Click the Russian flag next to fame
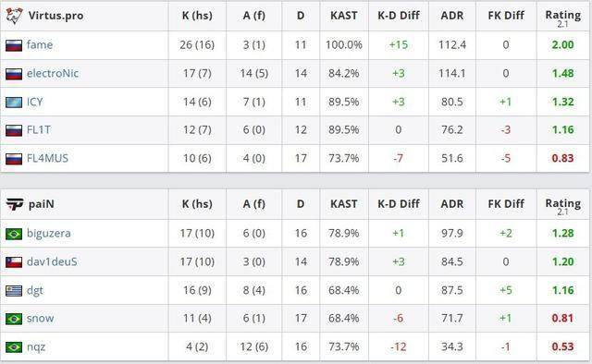 [x=14, y=45]
